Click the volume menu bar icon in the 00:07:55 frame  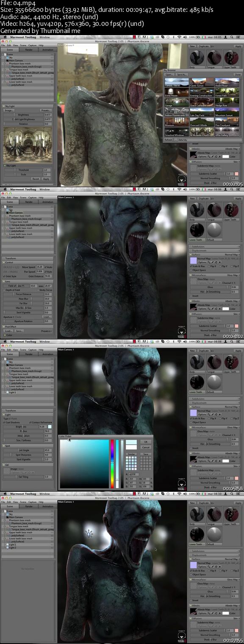pos(185,493)
